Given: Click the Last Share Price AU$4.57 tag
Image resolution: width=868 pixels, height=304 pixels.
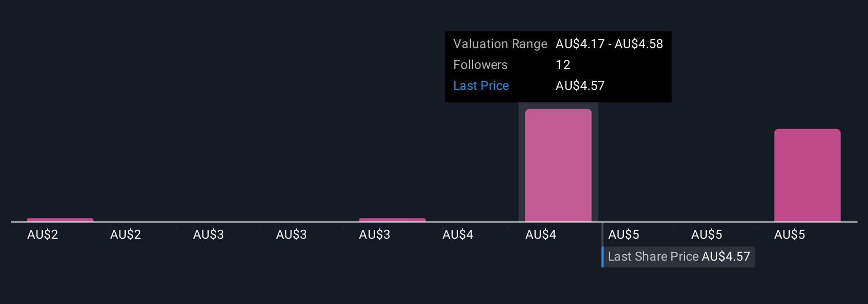Looking at the screenshot, I should (x=679, y=256).
